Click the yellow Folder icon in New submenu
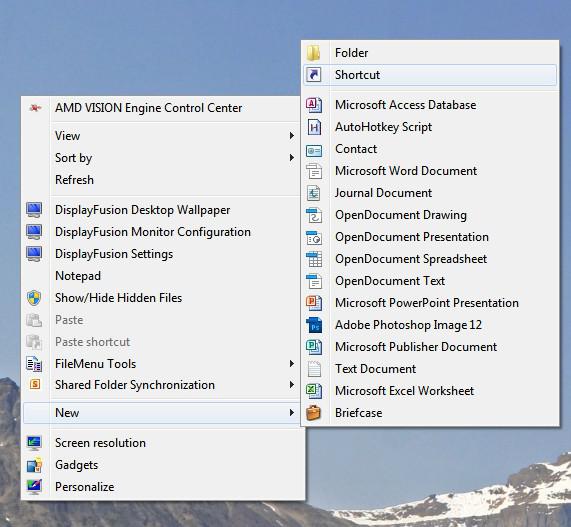The image size is (571, 527). point(314,53)
